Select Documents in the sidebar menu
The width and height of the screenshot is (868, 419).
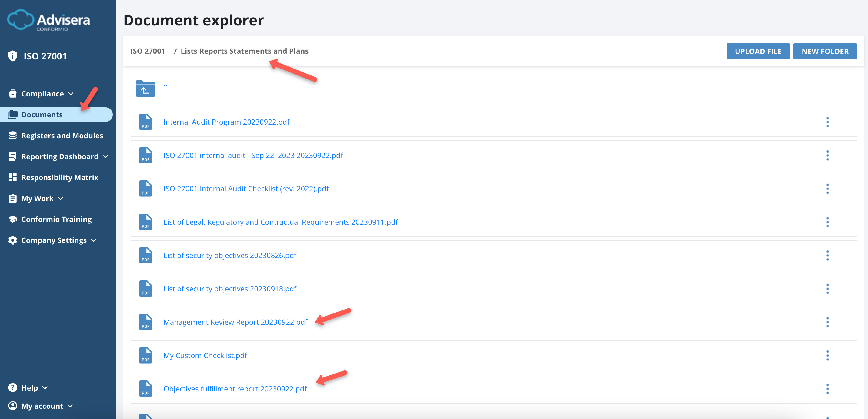click(x=42, y=114)
